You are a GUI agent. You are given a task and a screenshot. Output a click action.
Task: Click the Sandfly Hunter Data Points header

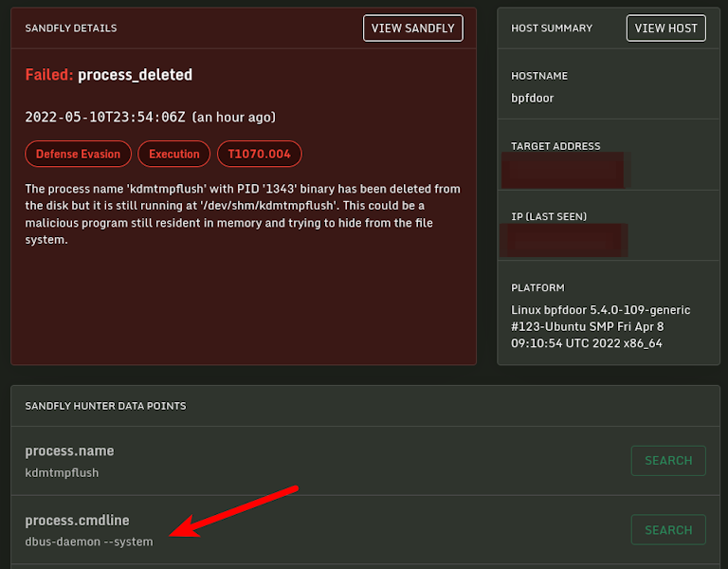click(105, 406)
